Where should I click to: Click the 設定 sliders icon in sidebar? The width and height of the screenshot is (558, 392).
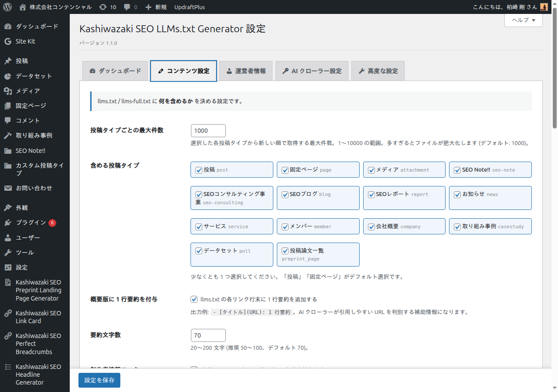pos(8,267)
